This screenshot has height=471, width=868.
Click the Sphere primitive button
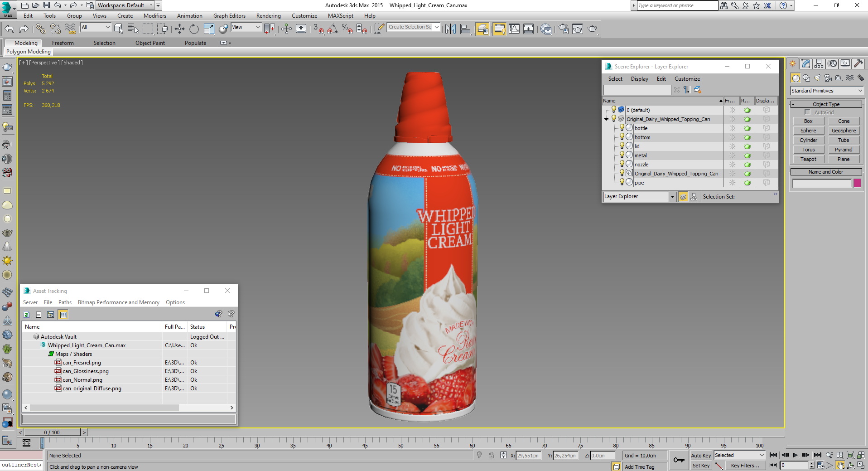(x=808, y=131)
